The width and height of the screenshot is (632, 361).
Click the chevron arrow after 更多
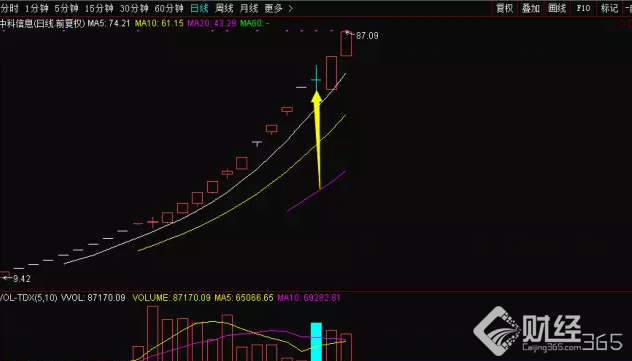pos(291,8)
